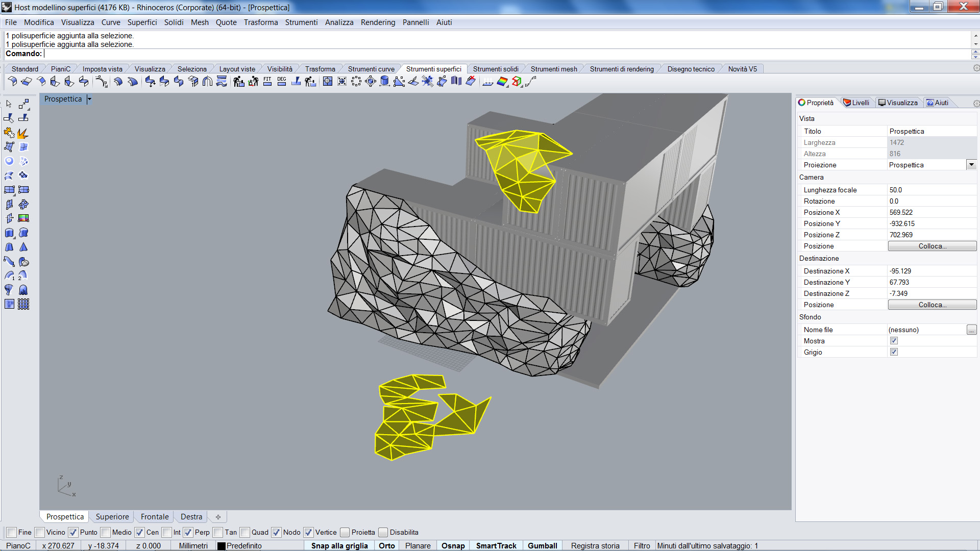Open the Proiezione dropdown arrow
This screenshot has height=551, width=980.
point(971,165)
